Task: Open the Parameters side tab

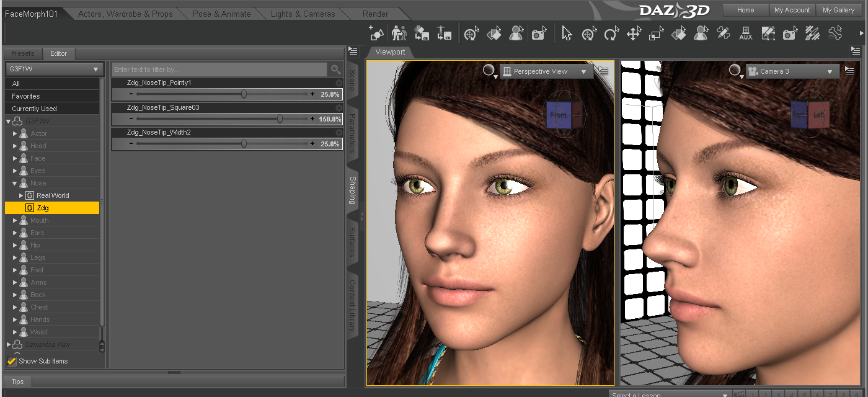Action: pos(352,133)
